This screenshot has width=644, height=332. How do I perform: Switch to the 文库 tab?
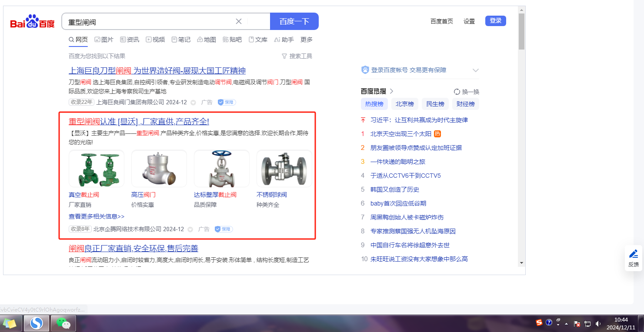click(x=258, y=40)
